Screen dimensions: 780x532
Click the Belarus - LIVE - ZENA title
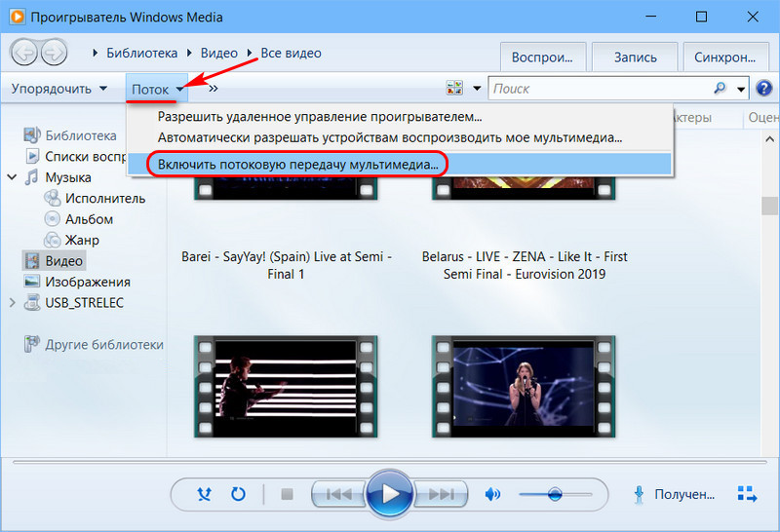click(525, 265)
